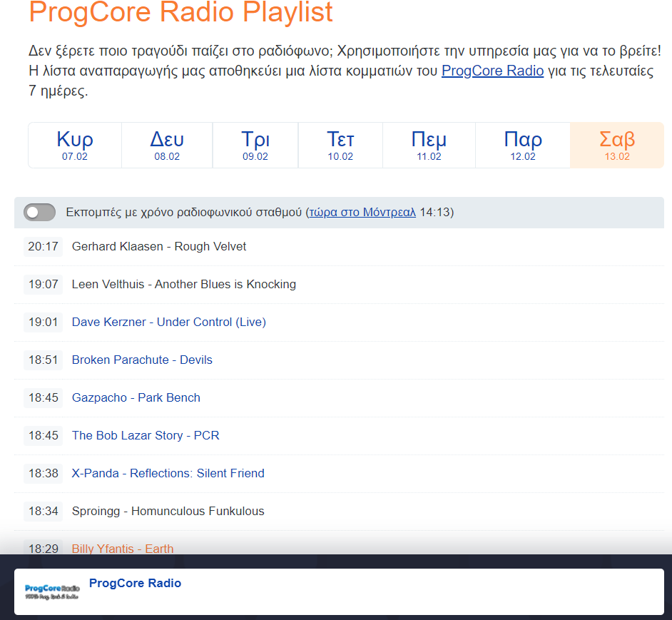Switch to the Τετ 10.02 tab
Viewport: 672px width, 620px height.
click(340, 145)
